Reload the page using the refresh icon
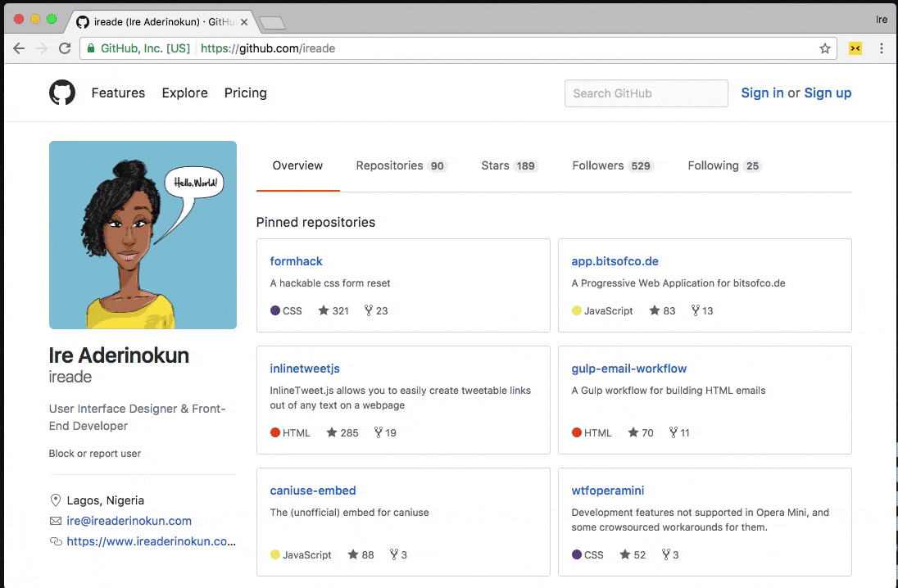Viewport: 898px width, 588px height. (65, 48)
